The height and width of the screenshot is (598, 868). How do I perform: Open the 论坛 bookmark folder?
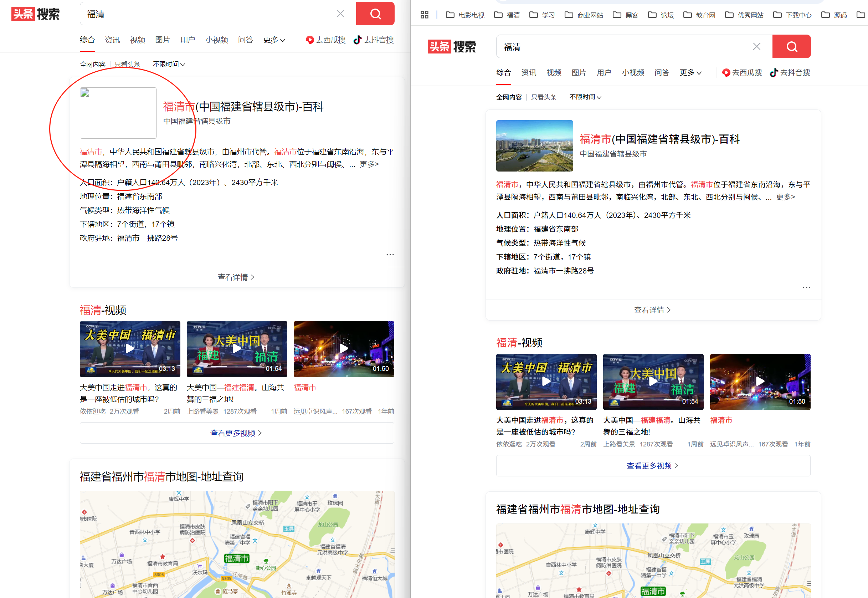(x=661, y=15)
